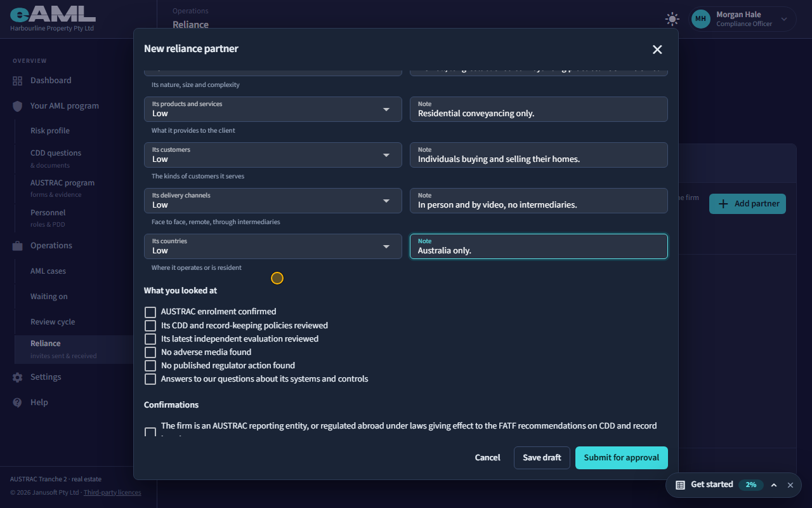Click the Settings gear icon
Viewport: 812px width, 508px height.
17,377
